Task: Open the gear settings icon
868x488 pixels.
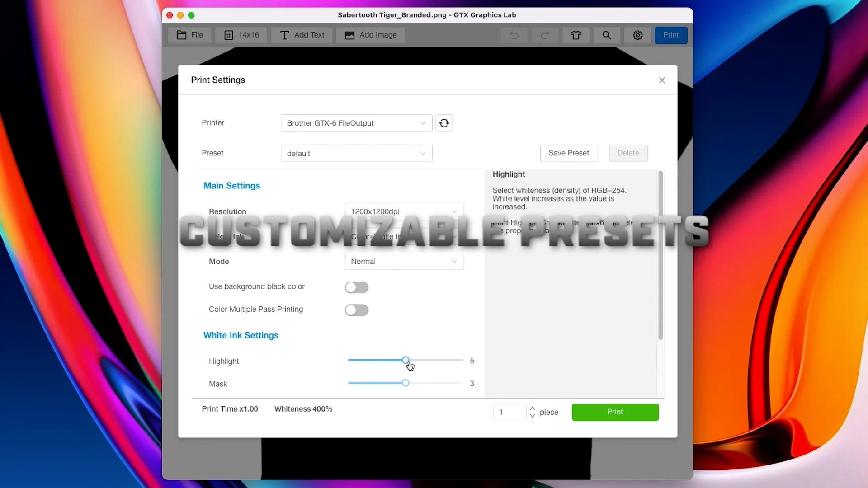Action: (637, 35)
